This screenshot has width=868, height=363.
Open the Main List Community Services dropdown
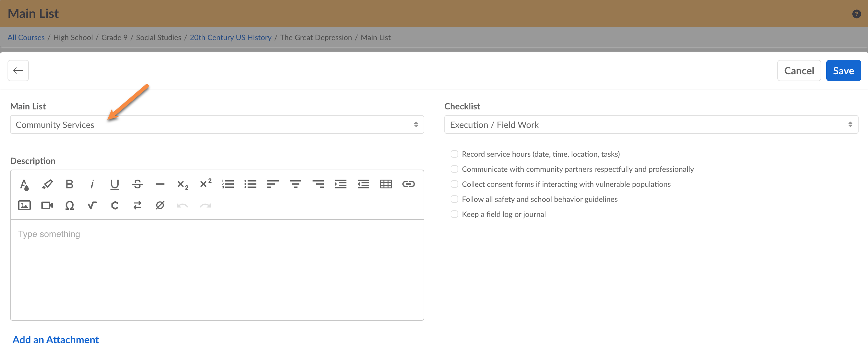coord(217,124)
